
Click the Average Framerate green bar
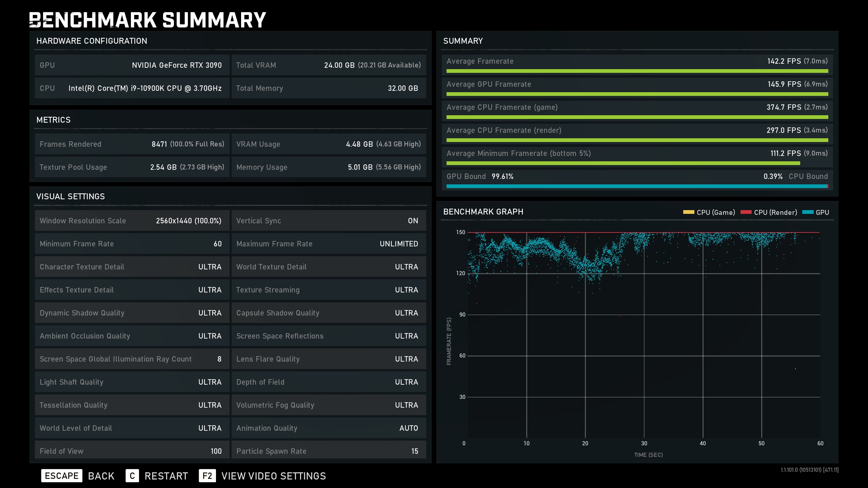tap(637, 71)
